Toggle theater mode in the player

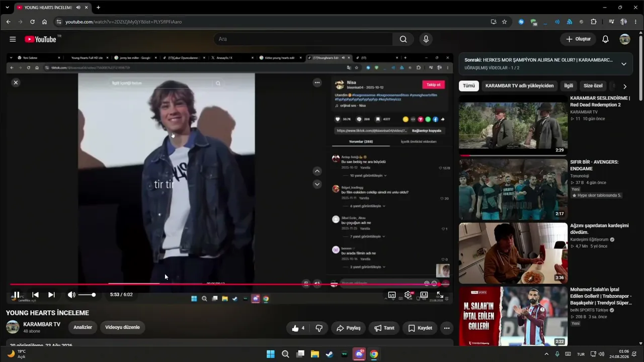tap(424, 295)
